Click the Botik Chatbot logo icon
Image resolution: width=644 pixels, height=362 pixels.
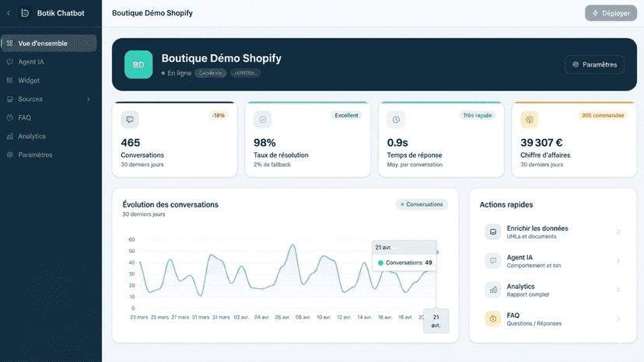click(25, 13)
